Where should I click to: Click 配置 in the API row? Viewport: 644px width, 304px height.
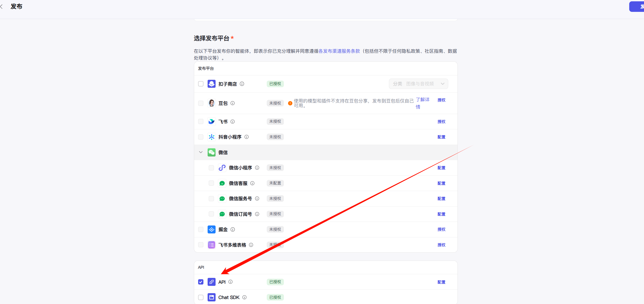pos(441,282)
